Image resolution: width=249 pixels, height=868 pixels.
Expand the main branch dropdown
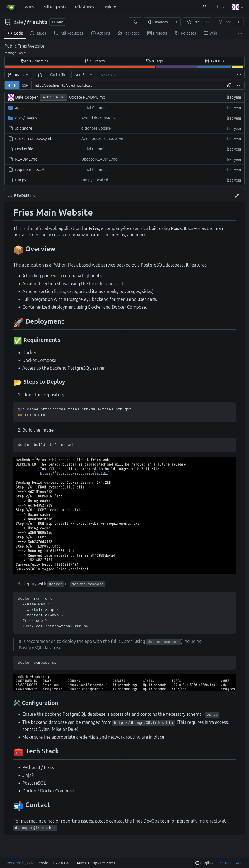pyautogui.click(x=18, y=74)
